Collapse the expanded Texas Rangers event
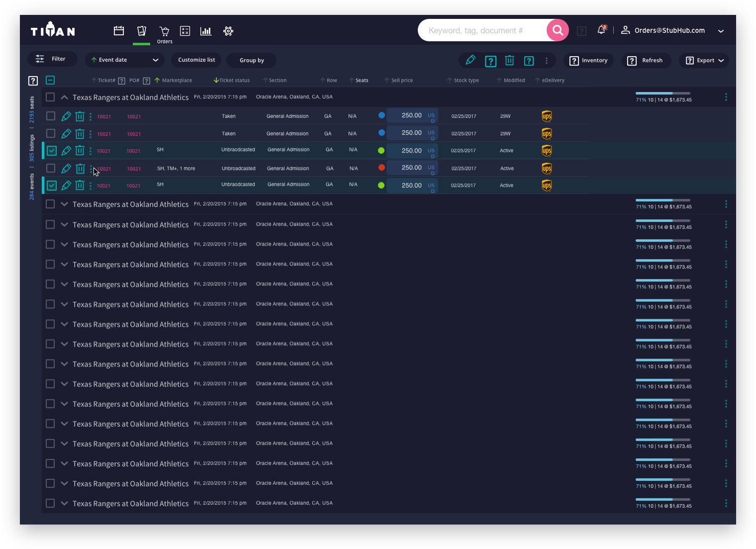Screen dimensions: 756x549 click(x=64, y=97)
